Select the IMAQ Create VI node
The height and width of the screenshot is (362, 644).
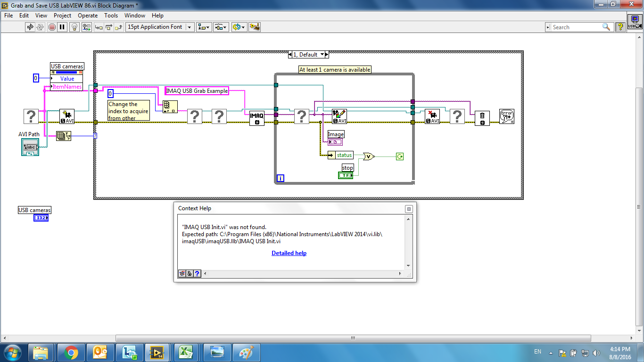257,118
